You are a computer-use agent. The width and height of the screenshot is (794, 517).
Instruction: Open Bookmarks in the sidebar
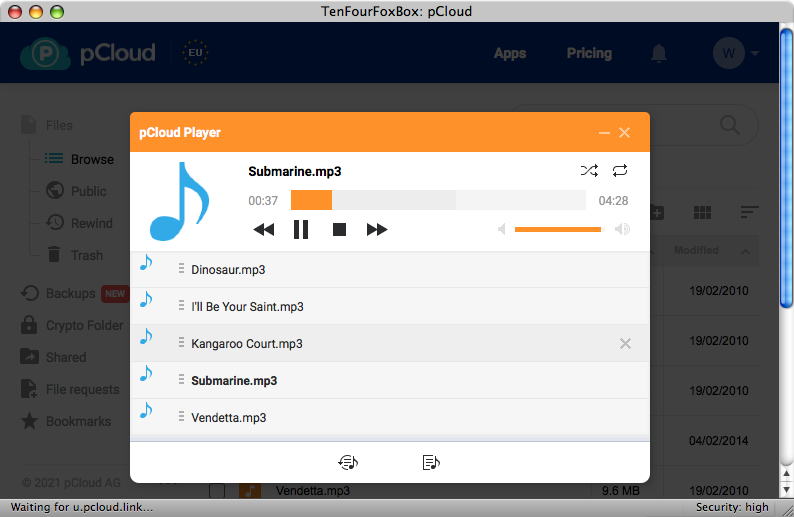pos(66,421)
